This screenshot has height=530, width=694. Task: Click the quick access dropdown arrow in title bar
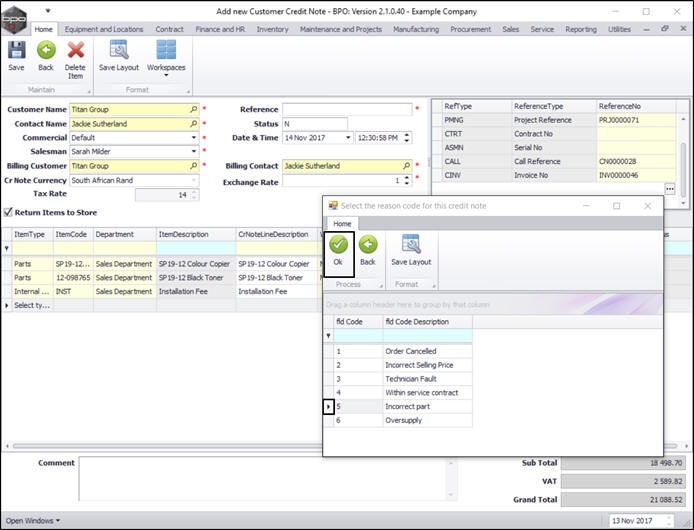pos(48,11)
